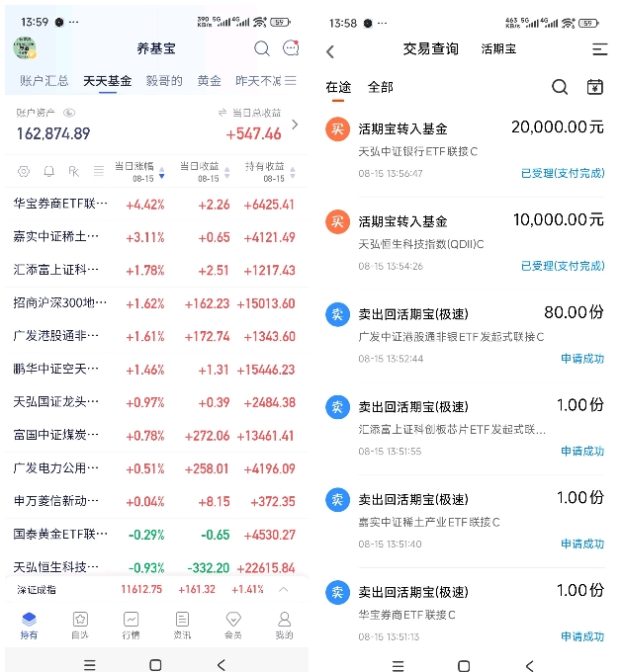Open the tab list menu beside 昨天不减

click(x=291, y=81)
